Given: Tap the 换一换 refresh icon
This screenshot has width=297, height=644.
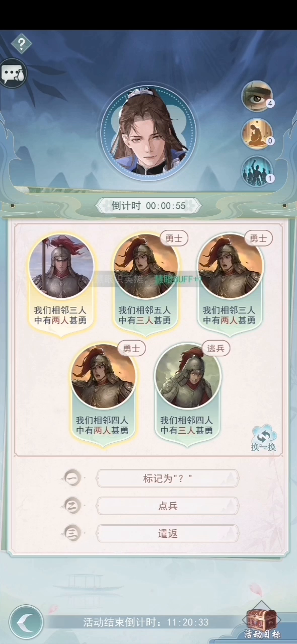Looking at the screenshot, I should click(x=263, y=439).
